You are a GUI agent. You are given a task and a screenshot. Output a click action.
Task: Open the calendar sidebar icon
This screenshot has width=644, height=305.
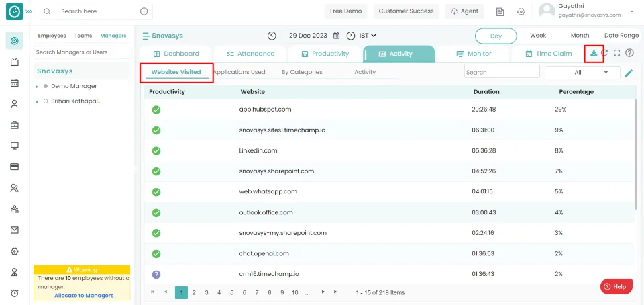tap(14, 83)
